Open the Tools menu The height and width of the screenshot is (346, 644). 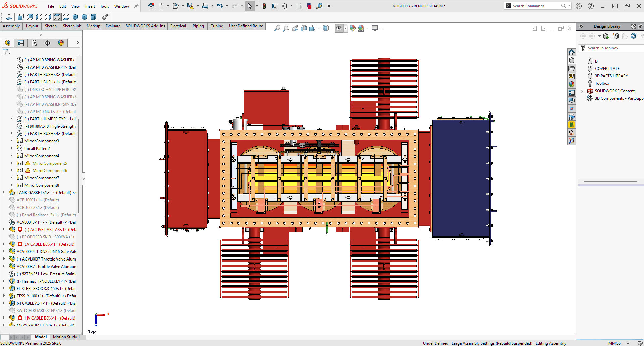tap(104, 6)
